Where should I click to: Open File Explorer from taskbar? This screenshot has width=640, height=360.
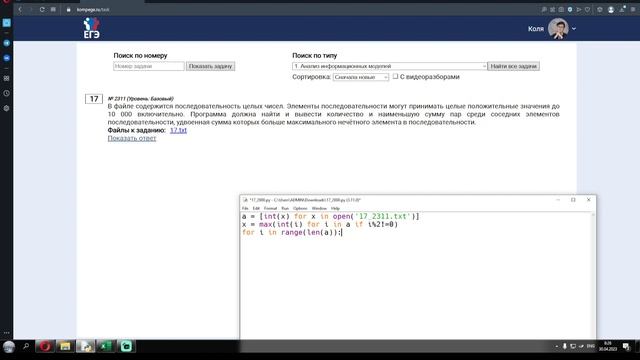click(x=65, y=346)
